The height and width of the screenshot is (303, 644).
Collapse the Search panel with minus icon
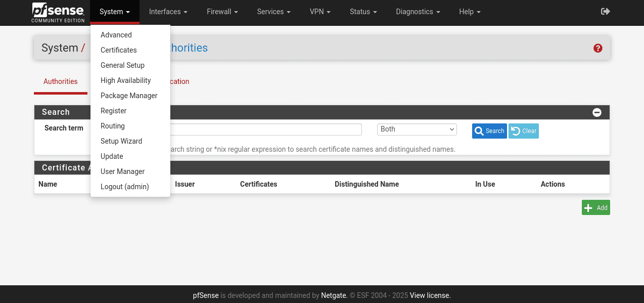tap(597, 112)
